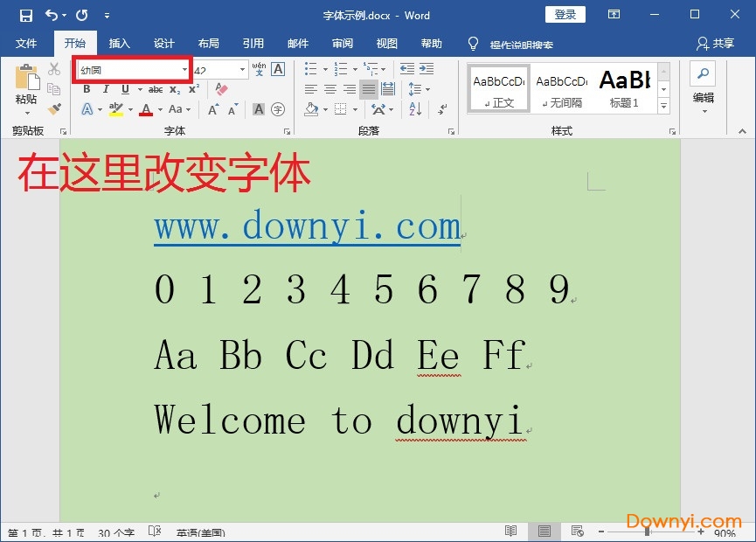756x542 pixels.
Task: Click the Save icon in title bar
Action: [25, 15]
